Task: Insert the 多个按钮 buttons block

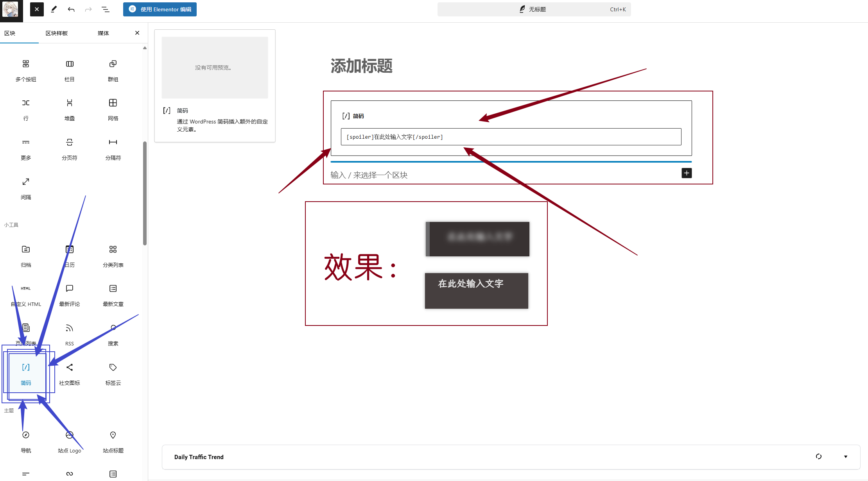Action: tap(26, 70)
